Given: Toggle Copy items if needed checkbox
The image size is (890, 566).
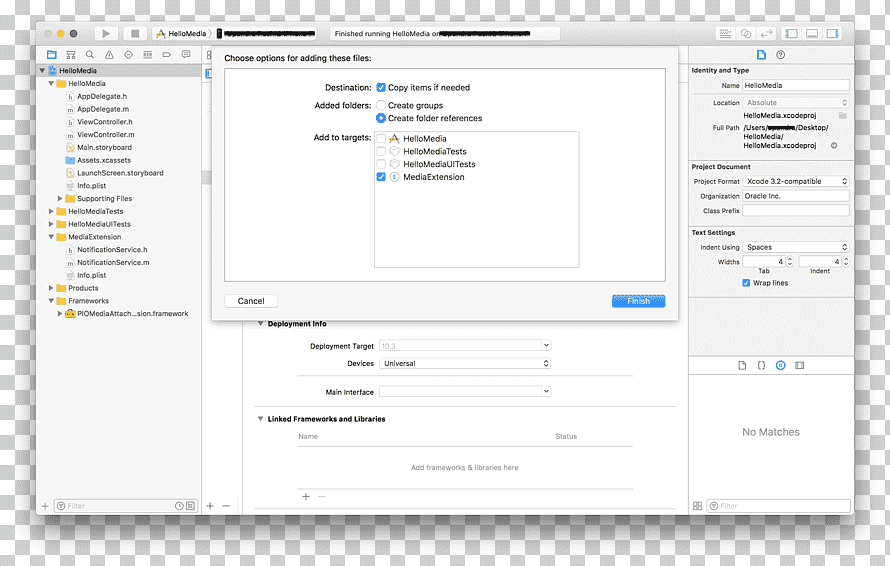Looking at the screenshot, I should (381, 87).
